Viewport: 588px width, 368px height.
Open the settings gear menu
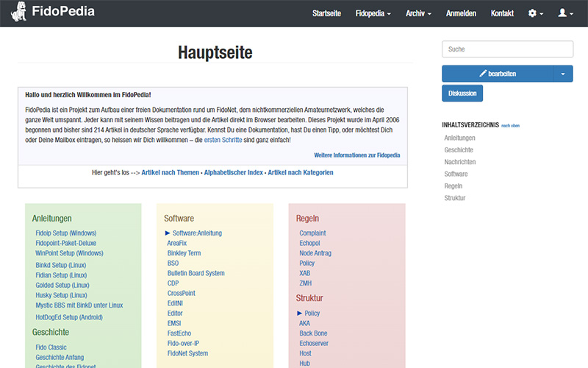(x=536, y=13)
